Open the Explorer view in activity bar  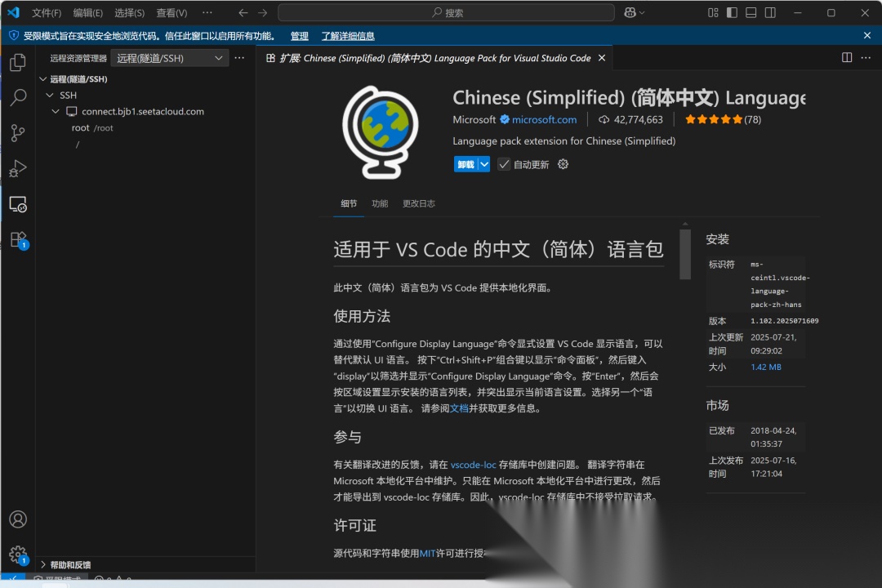pos(18,62)
